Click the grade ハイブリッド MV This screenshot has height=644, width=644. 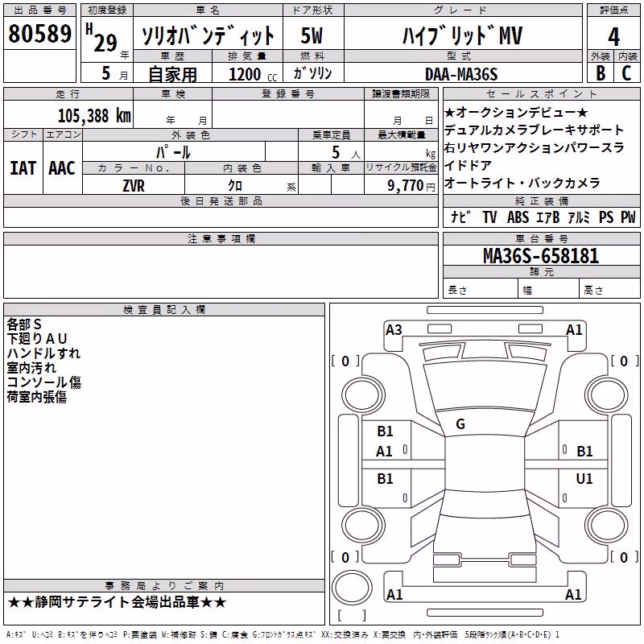(462, 35)
